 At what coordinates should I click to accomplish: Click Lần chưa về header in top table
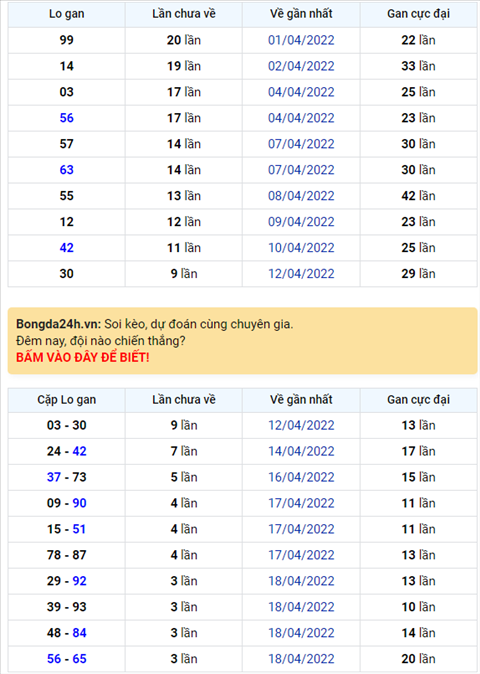(x=184, y=14)
